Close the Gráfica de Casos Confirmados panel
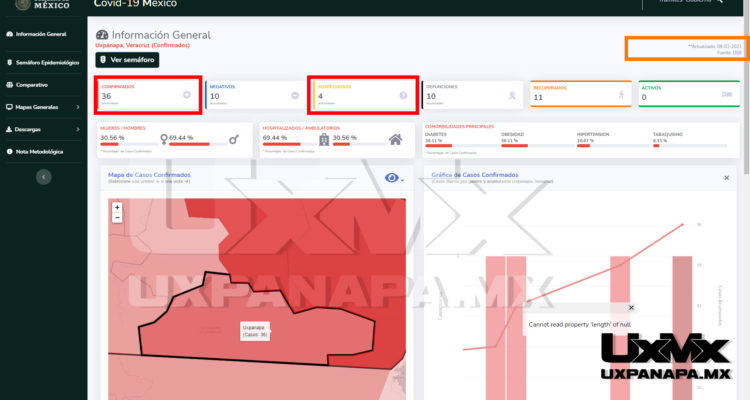750x400 pixels. 727,178
